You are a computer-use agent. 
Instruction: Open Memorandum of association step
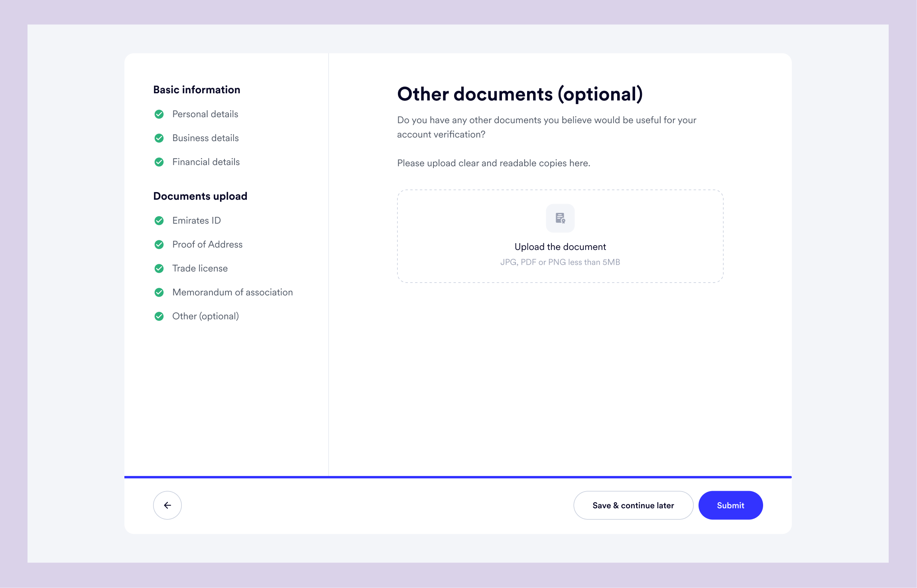pyautogui.click(x=232, y=292)
